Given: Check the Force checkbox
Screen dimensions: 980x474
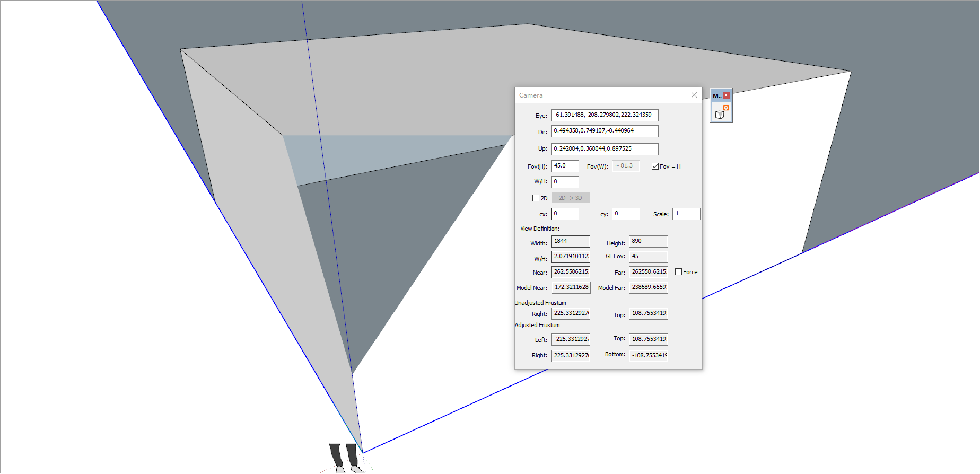Looking at the screenshot, I should [678, 272].
